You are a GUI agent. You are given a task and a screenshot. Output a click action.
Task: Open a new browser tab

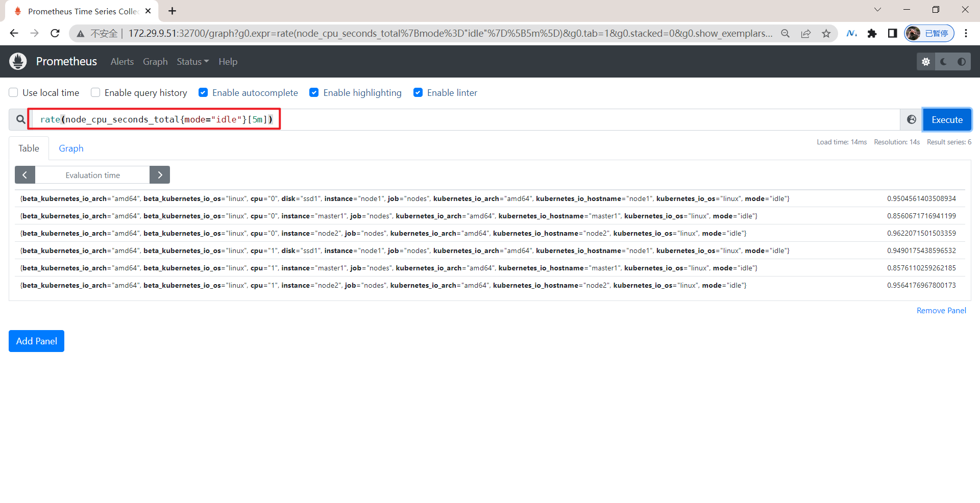[172, 11]
